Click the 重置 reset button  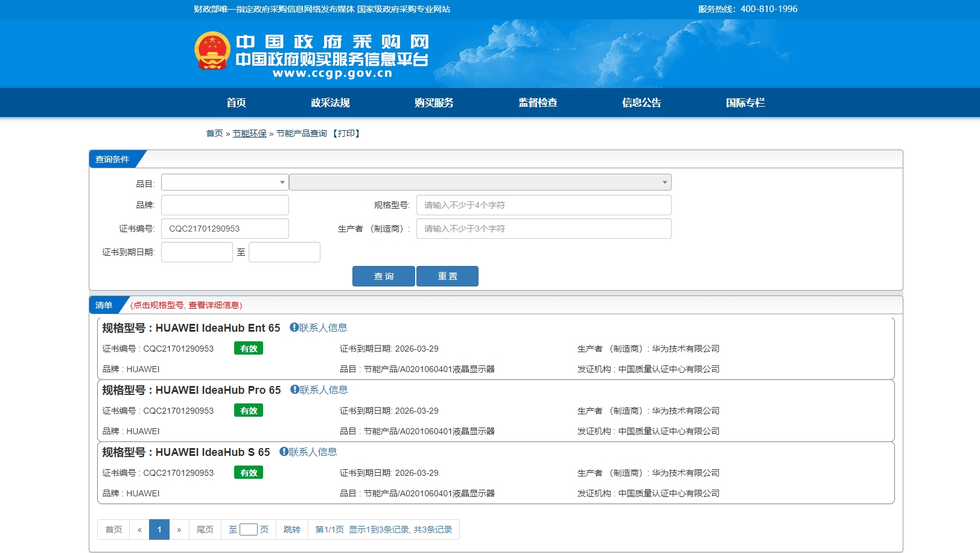pyautogui.click(x=447, y=276)
